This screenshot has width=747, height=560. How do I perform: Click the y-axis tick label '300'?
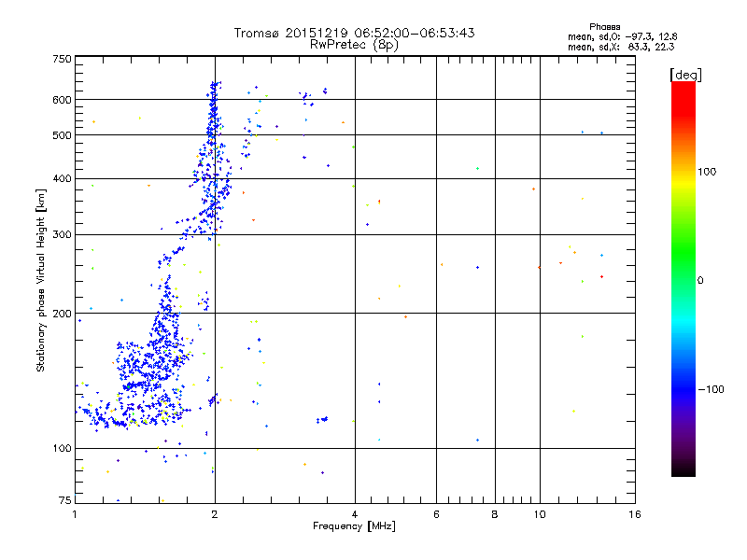(x=62, y=235)
